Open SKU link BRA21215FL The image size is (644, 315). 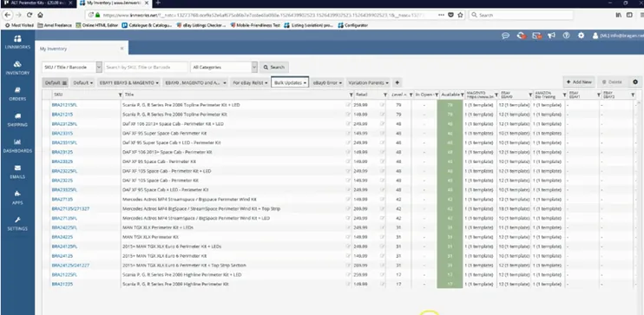pos(64,105)
